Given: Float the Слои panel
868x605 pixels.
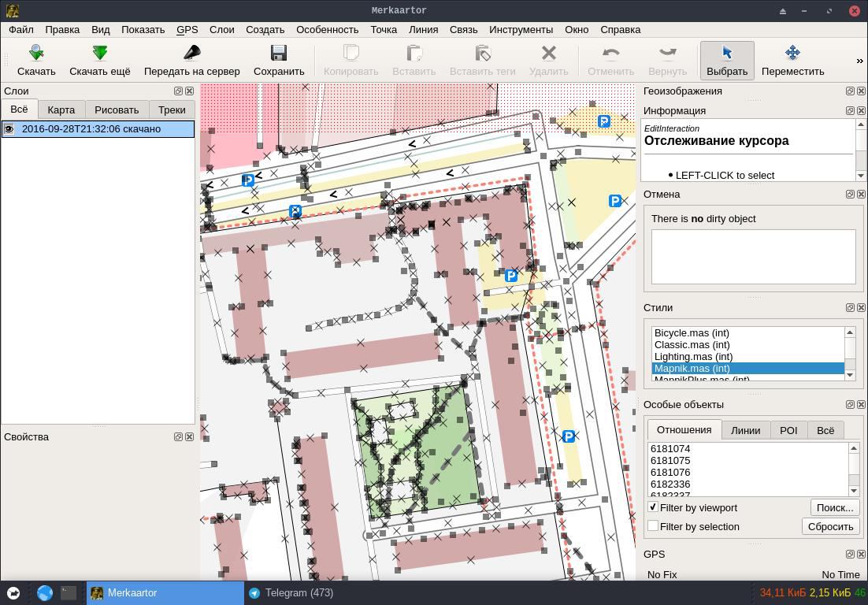Looking at the screenshot, I should point(178,91).
